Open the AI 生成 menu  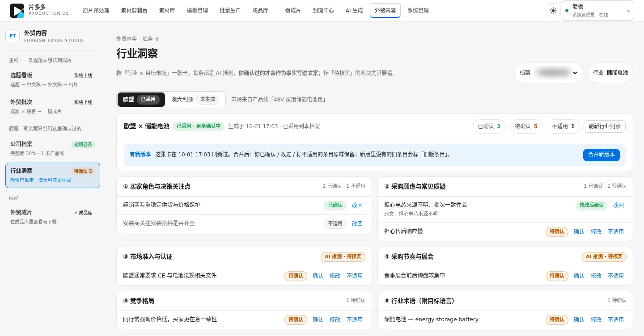tap(354, 11)
